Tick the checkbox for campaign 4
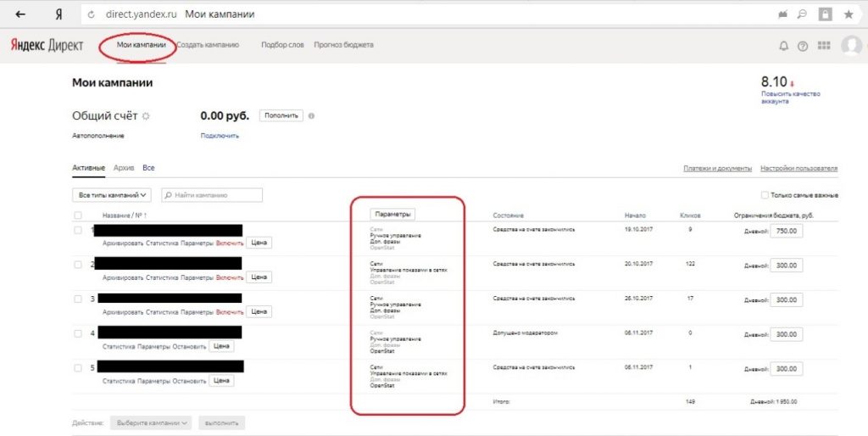Screen dimensions: 868x436 pos(78,333)
